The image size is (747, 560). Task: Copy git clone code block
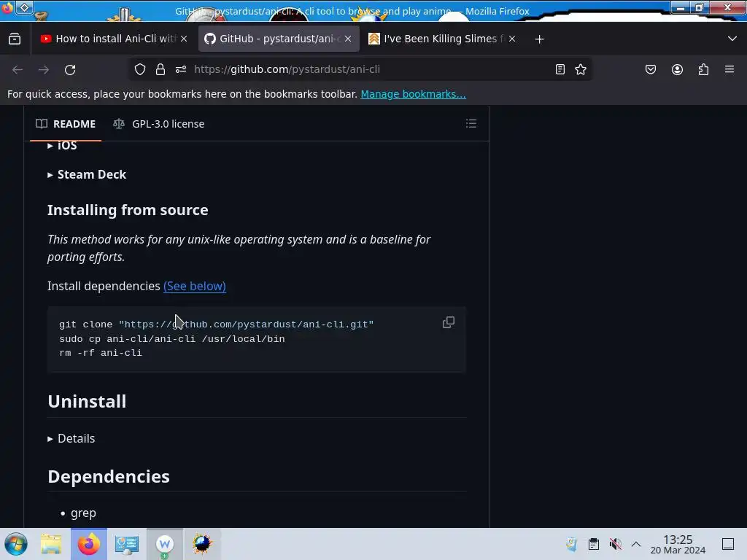[449, 322]
